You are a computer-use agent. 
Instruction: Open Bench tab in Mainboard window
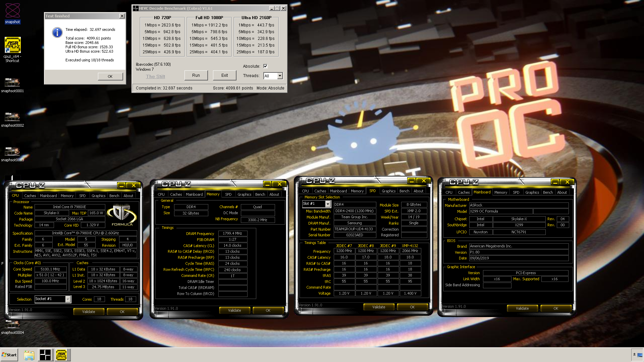548,192
